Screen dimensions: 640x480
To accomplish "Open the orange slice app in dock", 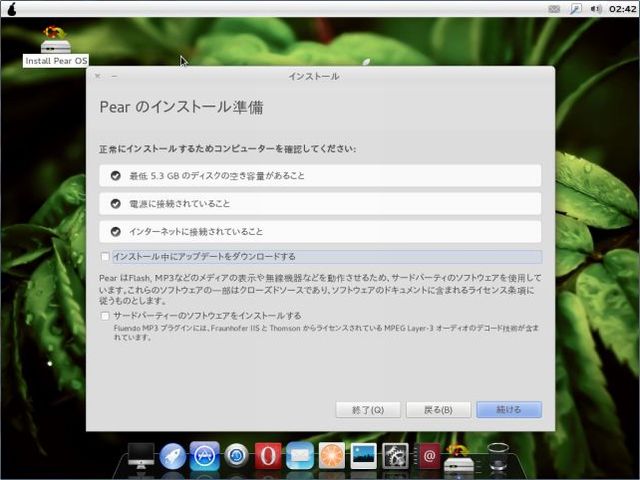I will 332,456.
